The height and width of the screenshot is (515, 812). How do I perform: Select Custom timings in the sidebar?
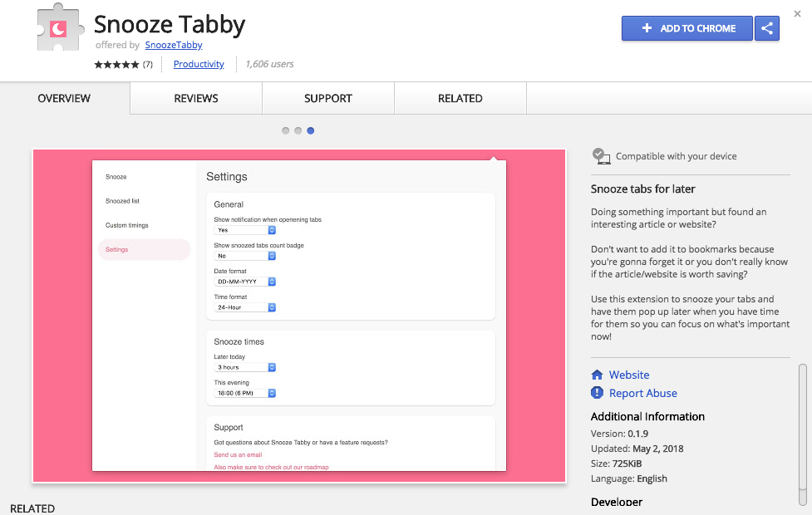127,225
